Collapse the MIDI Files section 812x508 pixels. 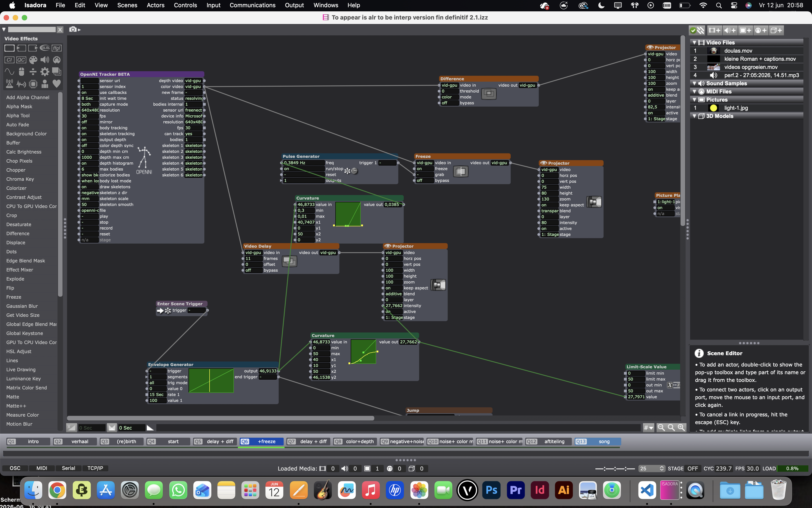695,91
